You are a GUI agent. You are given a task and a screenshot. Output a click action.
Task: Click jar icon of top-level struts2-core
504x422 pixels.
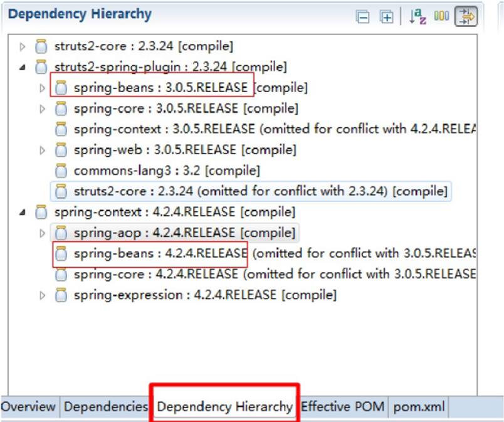coord(41,46)
